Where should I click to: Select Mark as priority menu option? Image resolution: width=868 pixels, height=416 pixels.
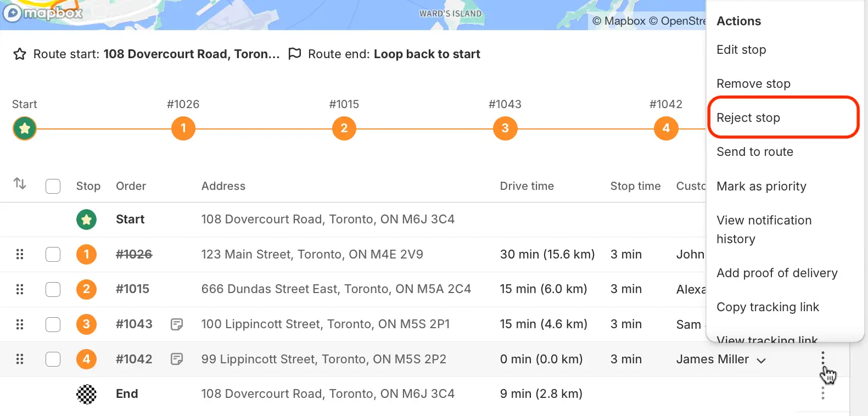[x=761, y=186]
